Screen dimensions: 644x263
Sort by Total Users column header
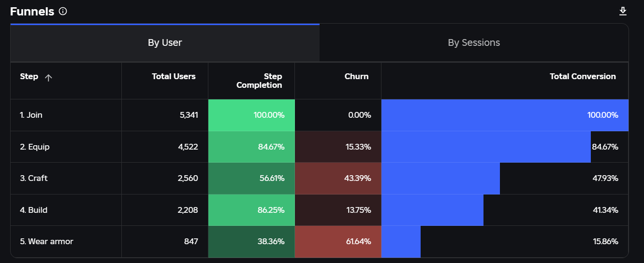[x=174, y=76]
